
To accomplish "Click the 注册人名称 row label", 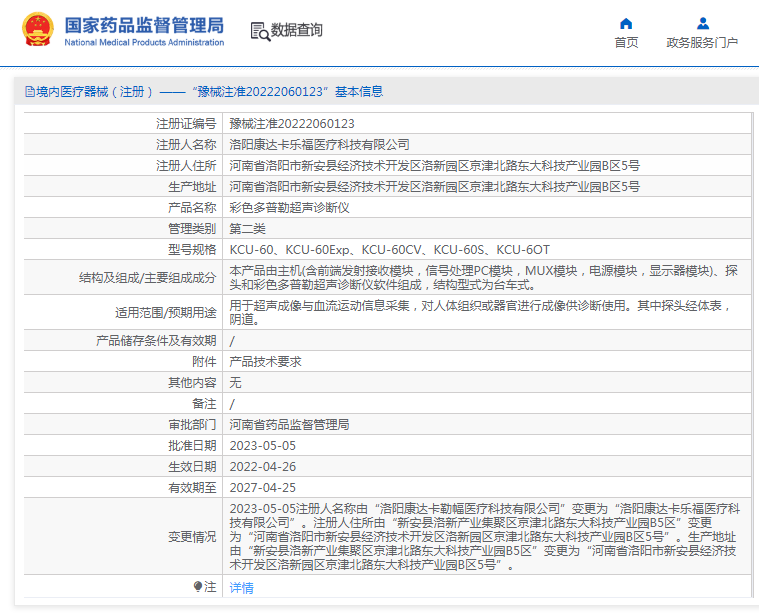I will (186, 145).
